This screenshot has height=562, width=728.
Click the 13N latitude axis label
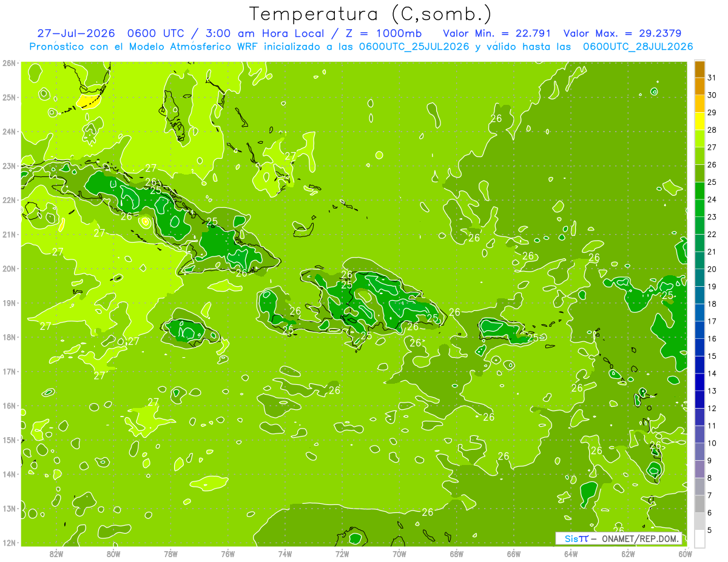click(10, 508)
